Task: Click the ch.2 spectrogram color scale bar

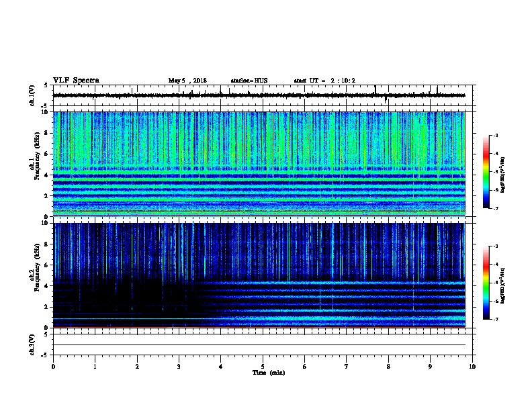Action: coord(486,283)
